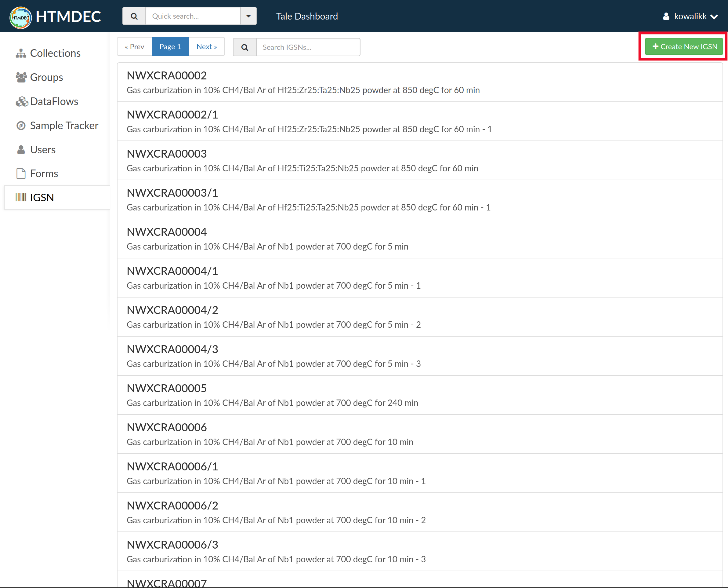Click the Prev page button
The width and height of the screenshot is (728, 588).
pyautogui.click(x=134, y=47)
